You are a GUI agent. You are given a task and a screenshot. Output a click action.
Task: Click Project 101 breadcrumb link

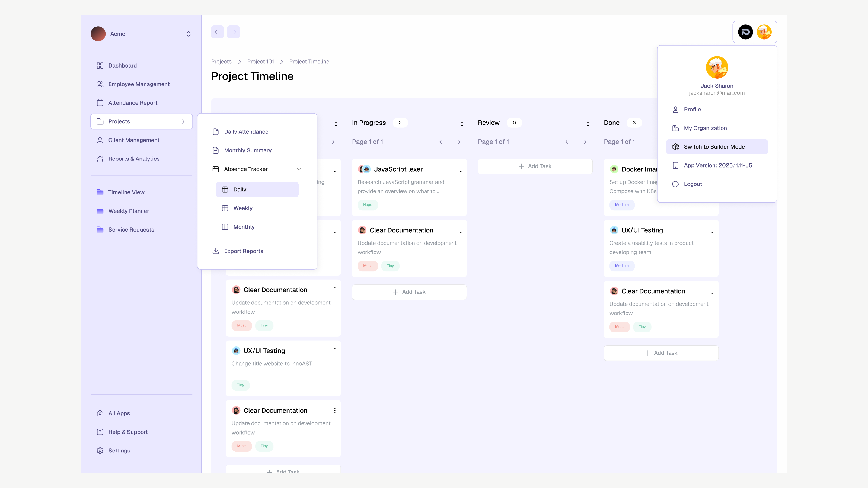click(260, 62)
